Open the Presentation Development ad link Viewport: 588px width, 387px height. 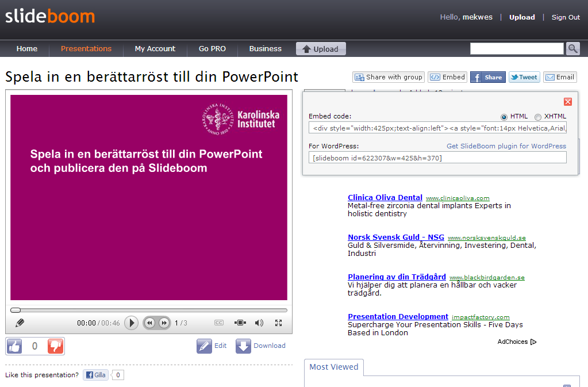[398, 317]
